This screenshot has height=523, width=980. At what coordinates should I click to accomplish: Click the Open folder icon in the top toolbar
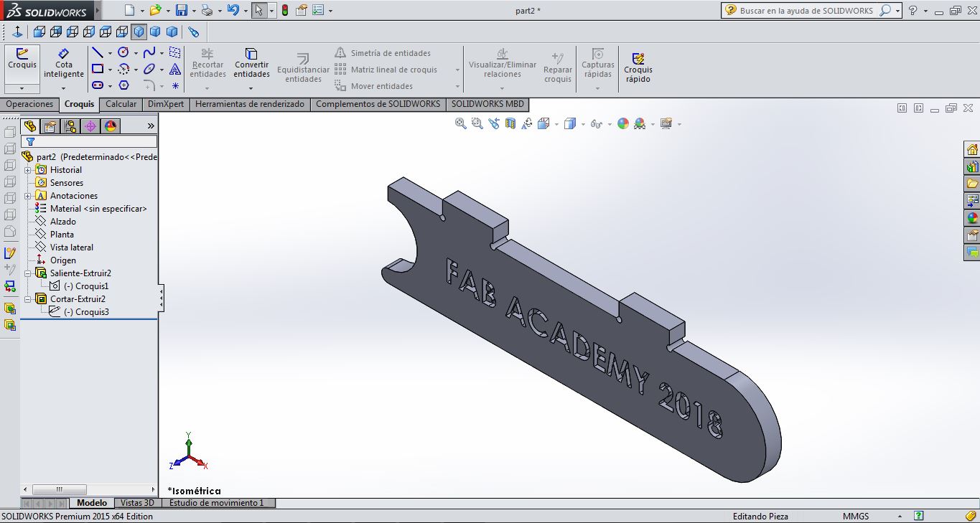point(155,11)
